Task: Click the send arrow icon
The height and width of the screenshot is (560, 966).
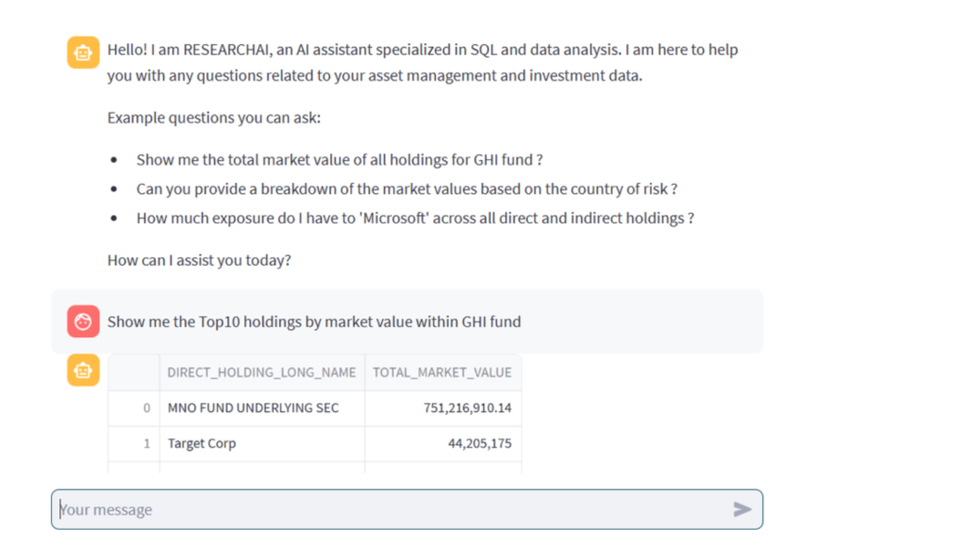Action: pos(741,509)
